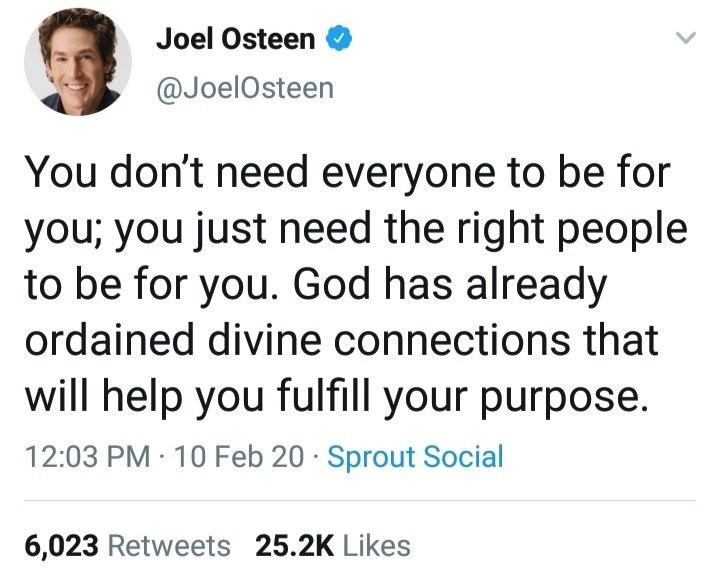Click the Joel Osteen display name
The width and height of the screenshot is (720, 577).
tap(236, 41)
